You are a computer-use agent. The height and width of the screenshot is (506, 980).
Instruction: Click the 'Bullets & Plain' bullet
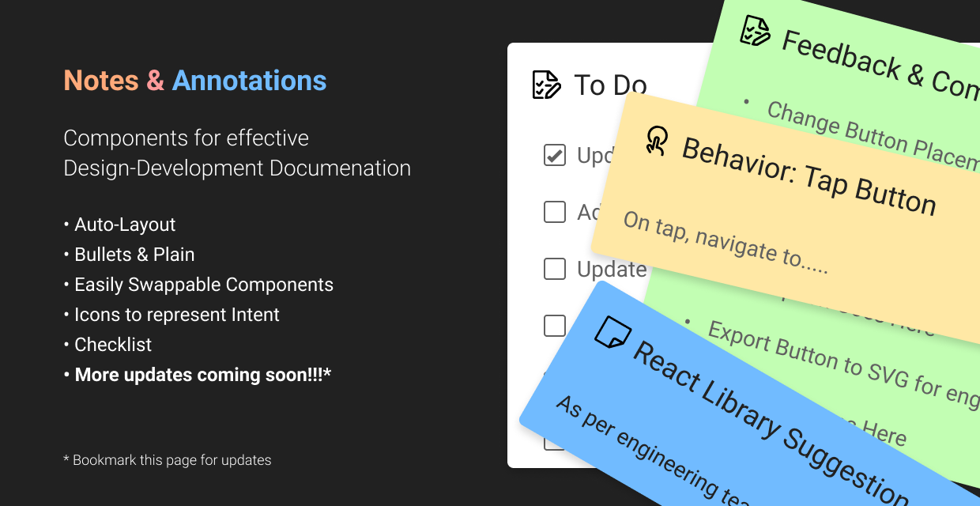129,255
